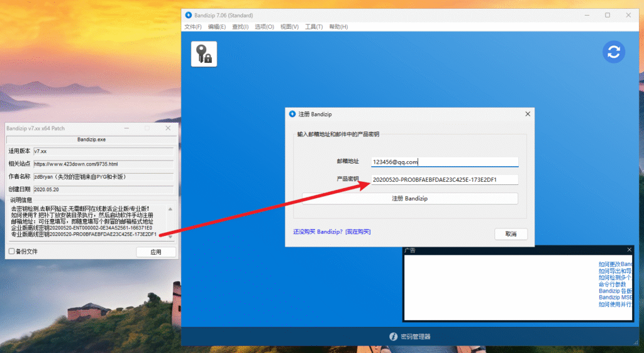644x353 pixels.
Task: Open the 现在购买 link
Action: click(358, 232)
